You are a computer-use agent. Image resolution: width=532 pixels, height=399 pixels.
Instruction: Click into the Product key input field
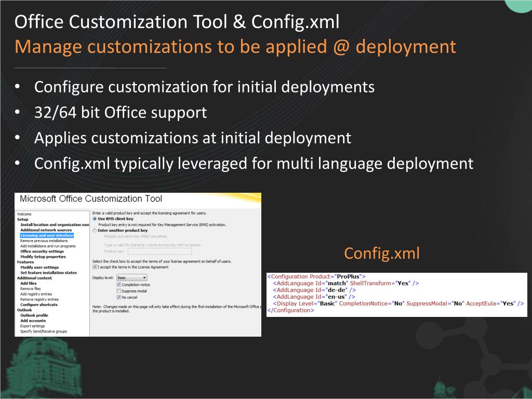pos(160,251)
